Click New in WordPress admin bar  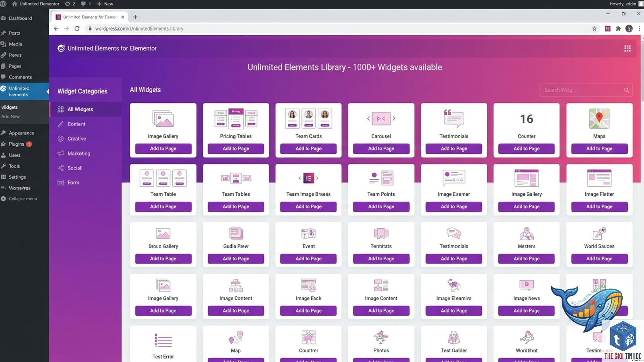(105, 4)
